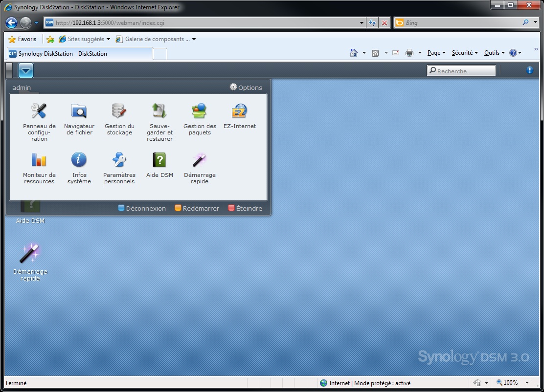Click the Recherche search field

point(461,71)
